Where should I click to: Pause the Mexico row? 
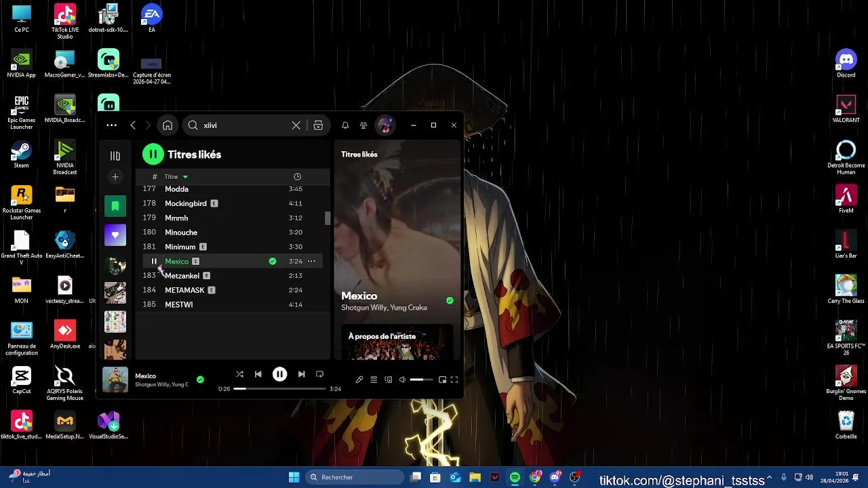pyautogui.click(x=154, y=262)
